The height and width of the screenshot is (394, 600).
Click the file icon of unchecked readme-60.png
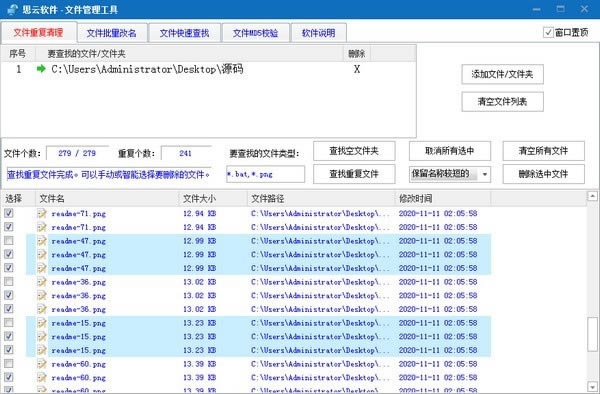pyautogui.click(x=42, y=364)
